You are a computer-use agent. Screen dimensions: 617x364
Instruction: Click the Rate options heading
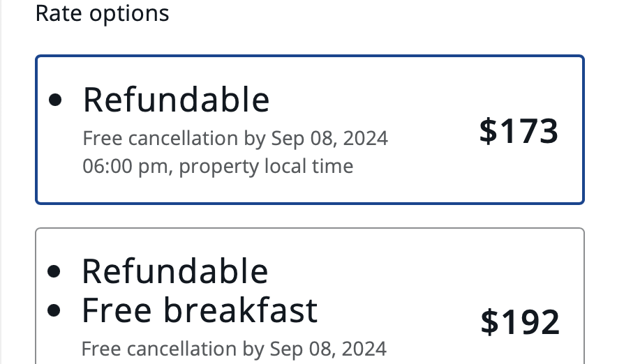coord(102,13)
